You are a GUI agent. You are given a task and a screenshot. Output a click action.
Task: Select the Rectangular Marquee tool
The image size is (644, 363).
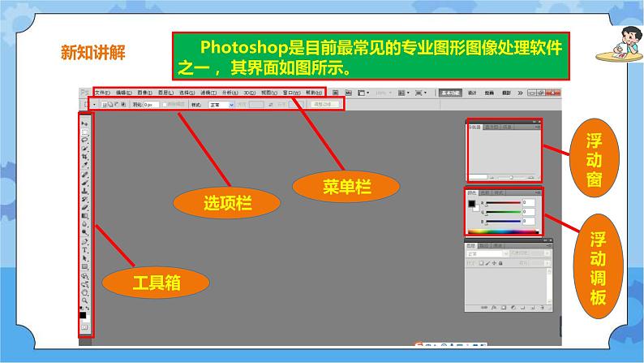pyautogui.click(x=84, y=132)
